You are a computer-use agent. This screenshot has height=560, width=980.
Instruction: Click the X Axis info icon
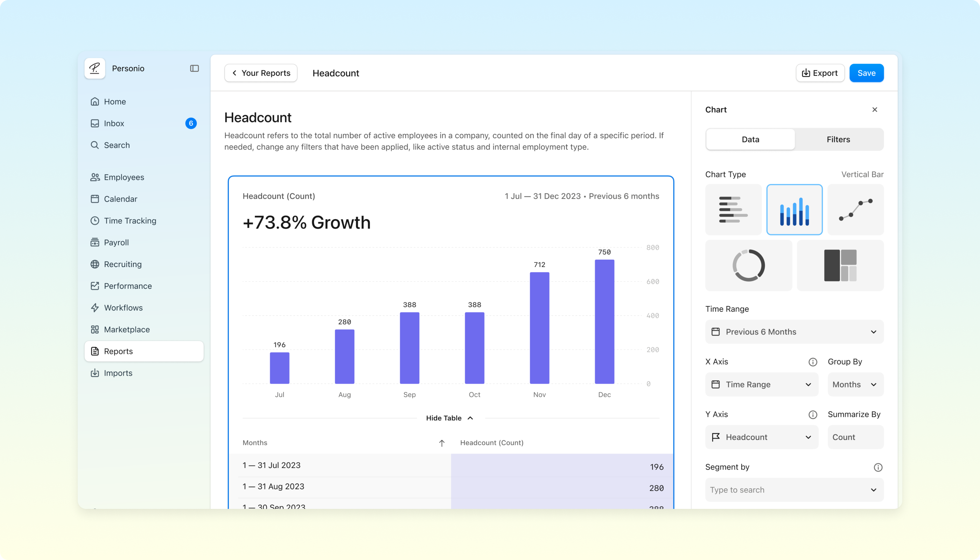(813, 362)
